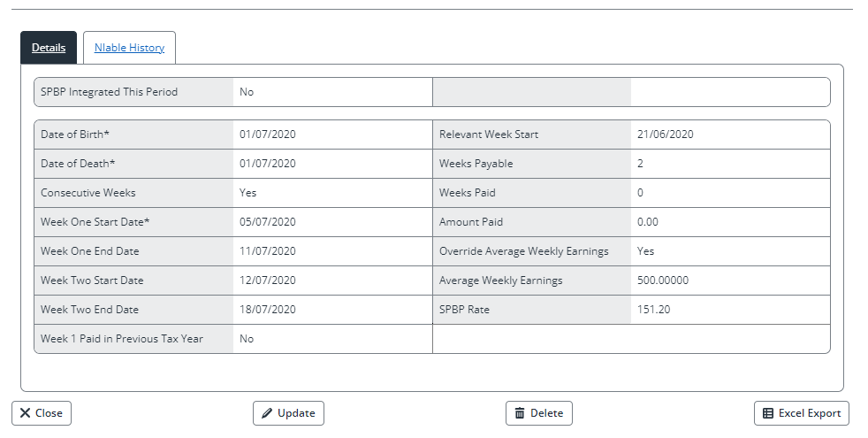Click SPBP Integrated This Period No value

(247, 92)
